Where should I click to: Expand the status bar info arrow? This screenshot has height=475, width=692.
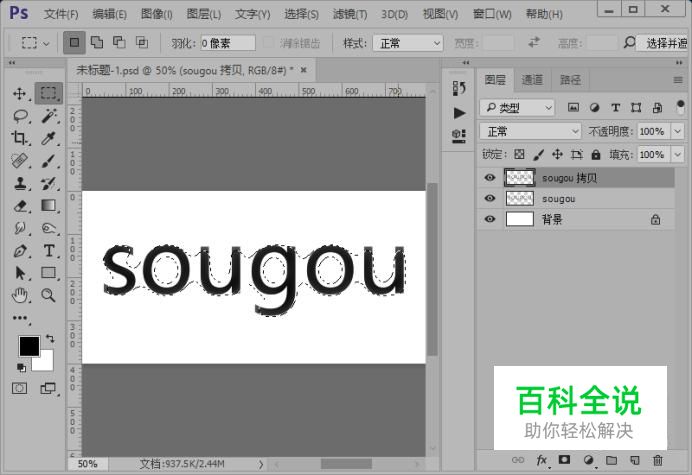pos(261,464)
